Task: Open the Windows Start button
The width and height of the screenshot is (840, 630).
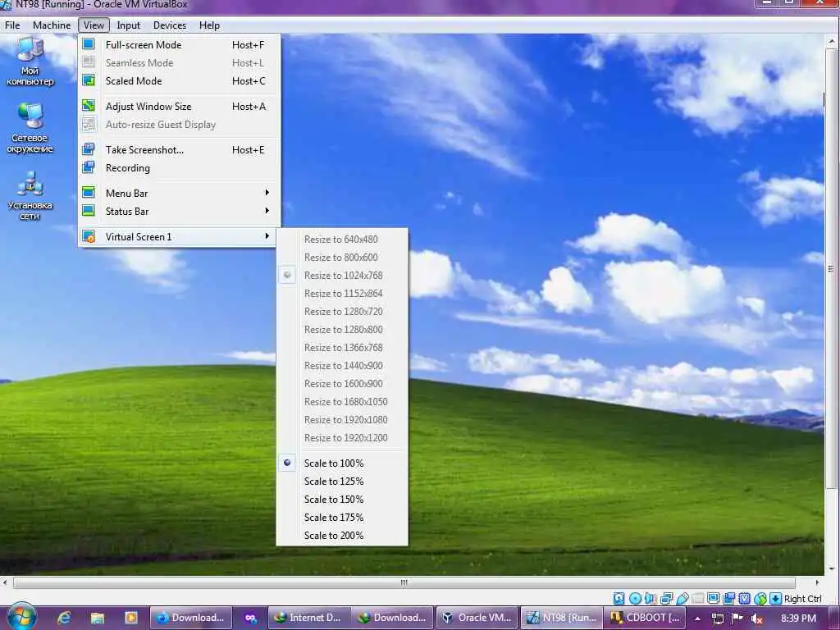Action: 21,617
